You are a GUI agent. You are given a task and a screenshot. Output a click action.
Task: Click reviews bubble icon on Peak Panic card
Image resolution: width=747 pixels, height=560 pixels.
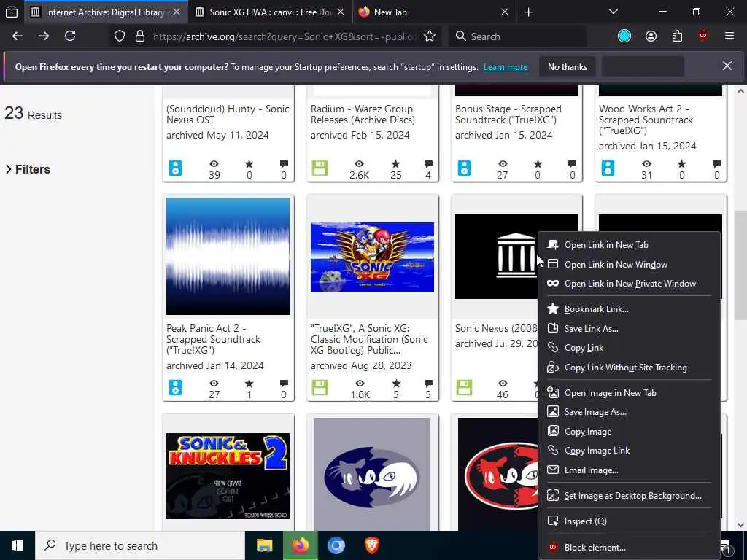pyautogui.click(x=284, y=384)
